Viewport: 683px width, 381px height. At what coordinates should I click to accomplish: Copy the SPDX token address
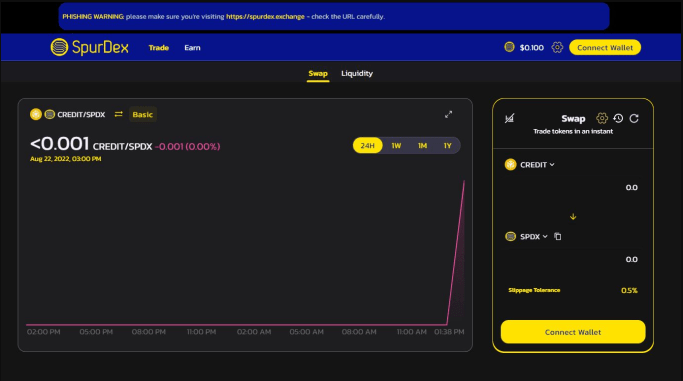[558, 236]
